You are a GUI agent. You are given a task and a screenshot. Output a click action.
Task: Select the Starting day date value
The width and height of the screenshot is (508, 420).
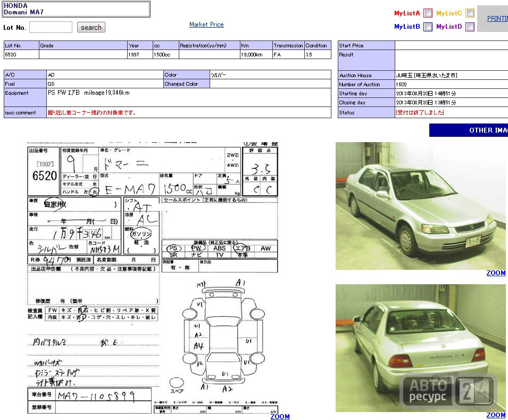(x=426, y=93)
